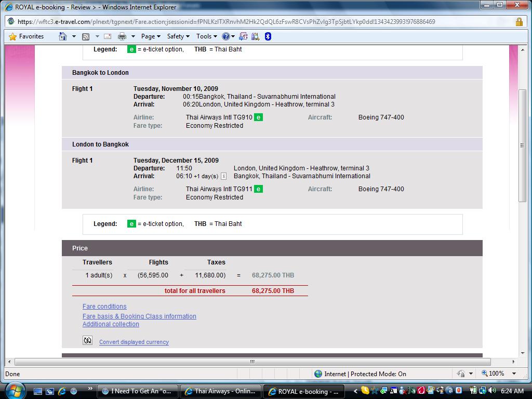Click the green e-ticket icon beside TG911
Viewport: 532px width, 399px height.
259,189
